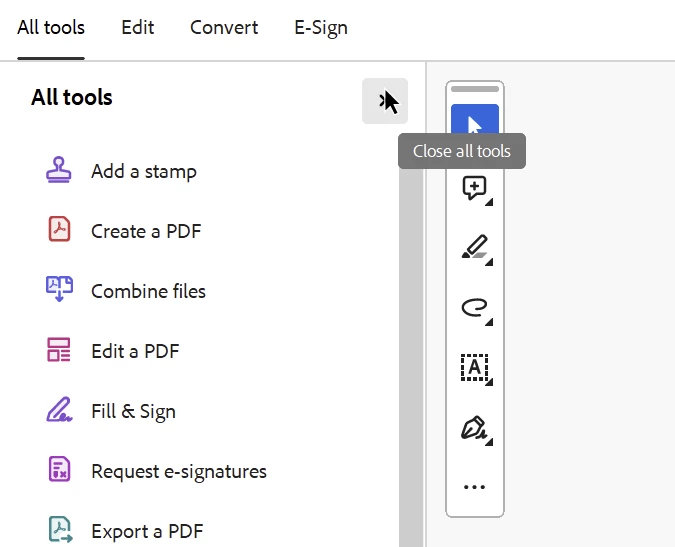Click the Edit a PDF icon
The image size is (675, 547).
pos(59,349)
